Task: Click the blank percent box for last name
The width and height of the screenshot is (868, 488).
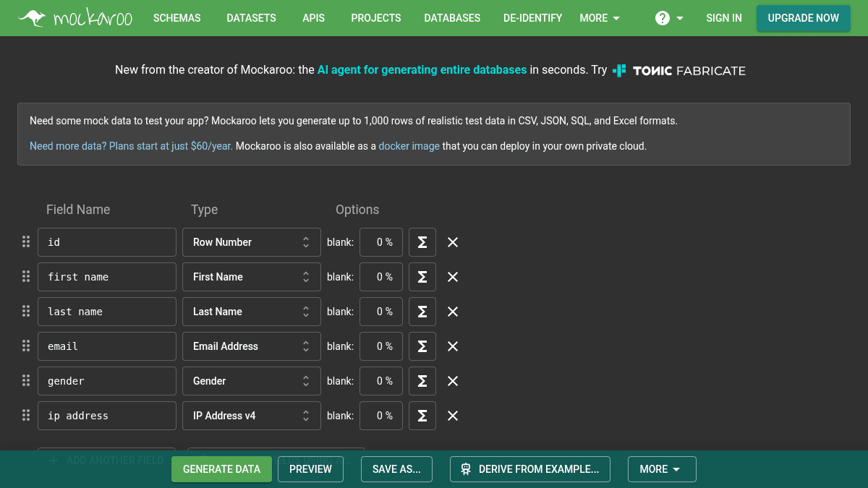Action: tap(381, 312)
